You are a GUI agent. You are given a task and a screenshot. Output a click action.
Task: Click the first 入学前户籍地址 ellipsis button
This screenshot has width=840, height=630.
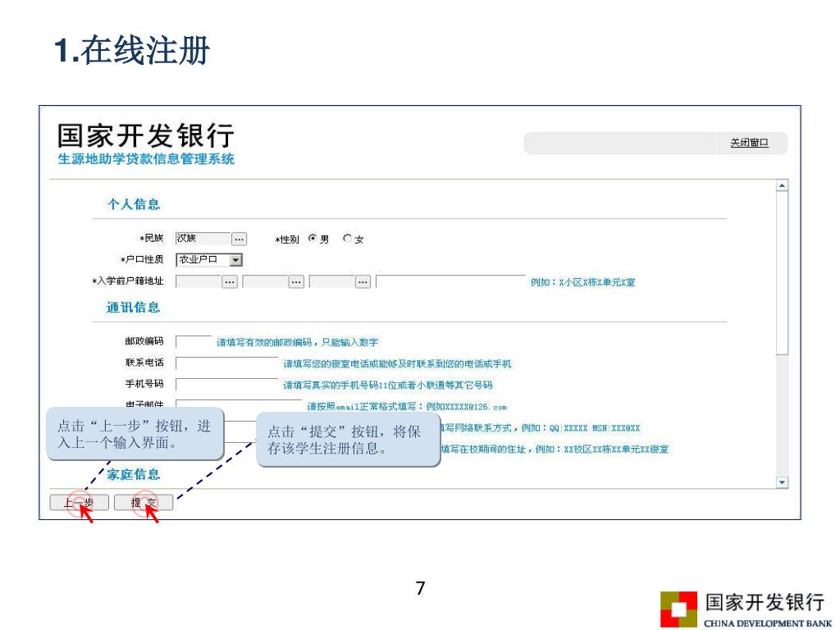[x=230, y=282]
